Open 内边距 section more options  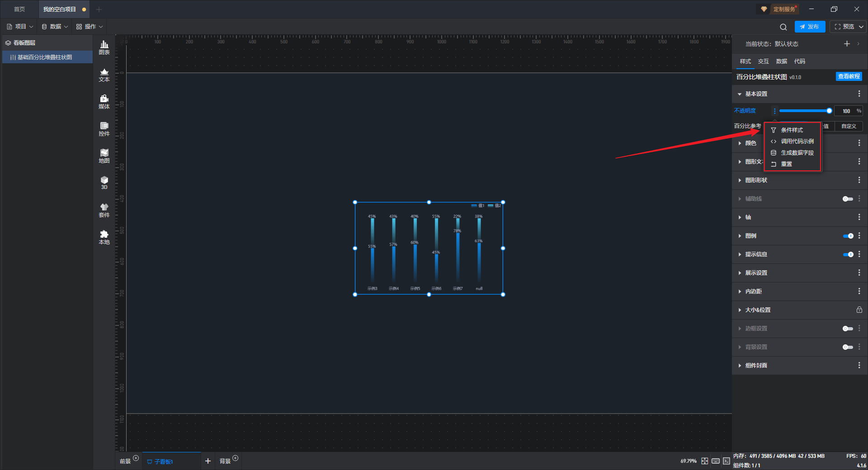point(859,291)
